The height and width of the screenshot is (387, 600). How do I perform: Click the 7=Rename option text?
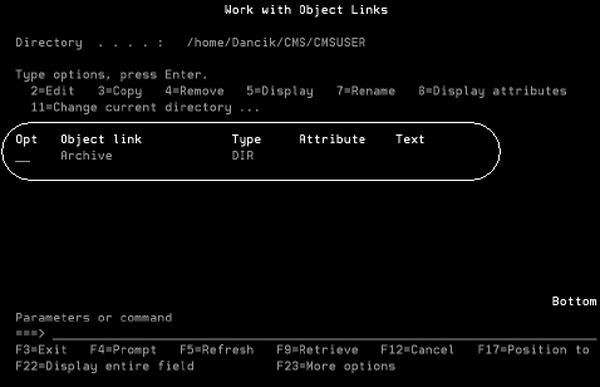[x=366, y=91]
